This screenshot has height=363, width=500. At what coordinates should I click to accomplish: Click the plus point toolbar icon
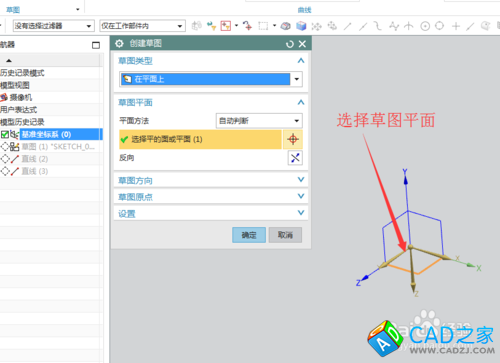point(456,26)
